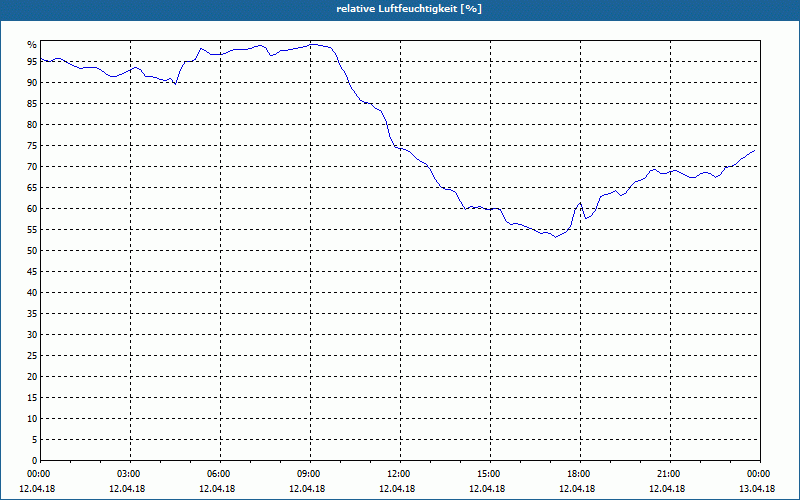Screen dimensions: 800x500
Task: Click the y-axis value 0
Action: (34, 461)
